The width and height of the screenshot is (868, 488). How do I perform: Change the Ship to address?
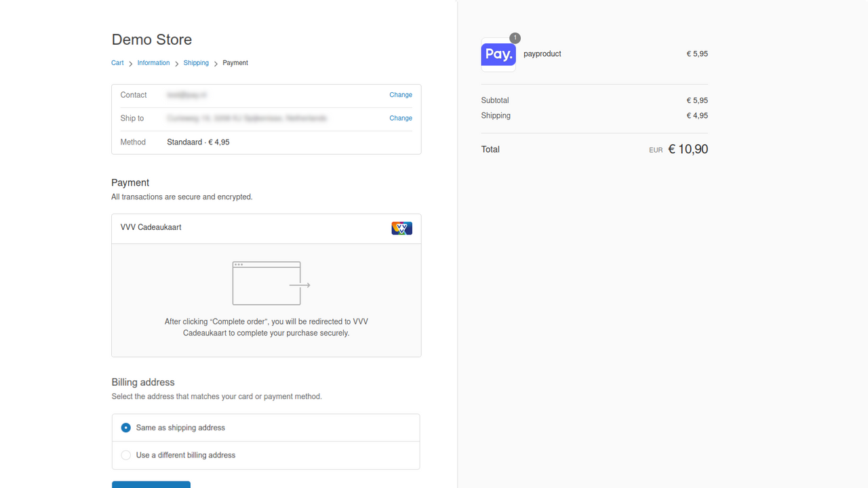click(x=401, y=118)
